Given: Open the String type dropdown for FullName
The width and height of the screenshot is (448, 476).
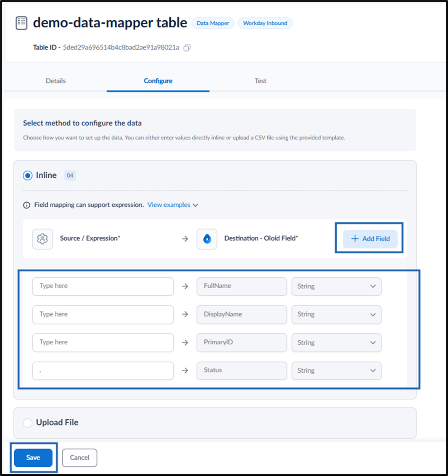Looking at the screenshot, I should 336,286.
